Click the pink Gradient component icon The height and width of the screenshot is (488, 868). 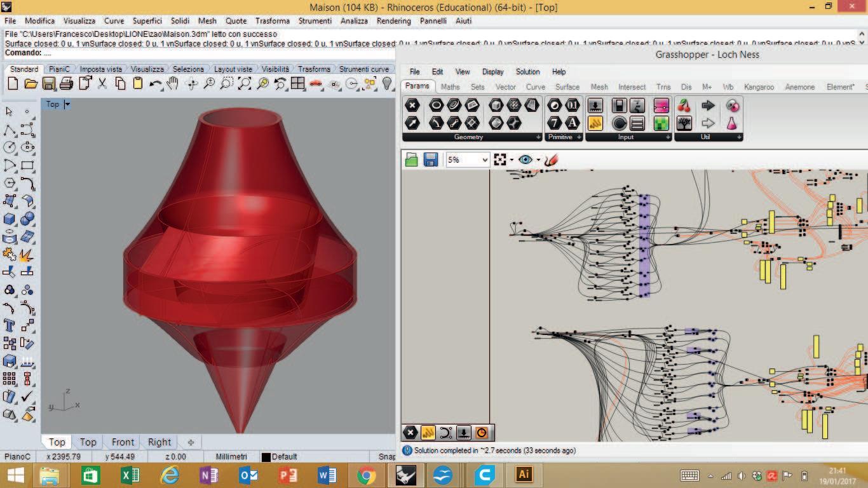661,105
